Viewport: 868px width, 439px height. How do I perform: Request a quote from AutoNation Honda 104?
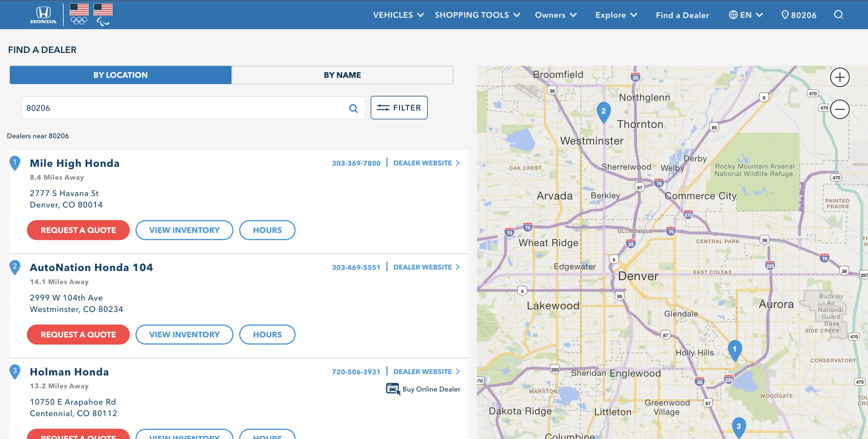pos(78,335)
